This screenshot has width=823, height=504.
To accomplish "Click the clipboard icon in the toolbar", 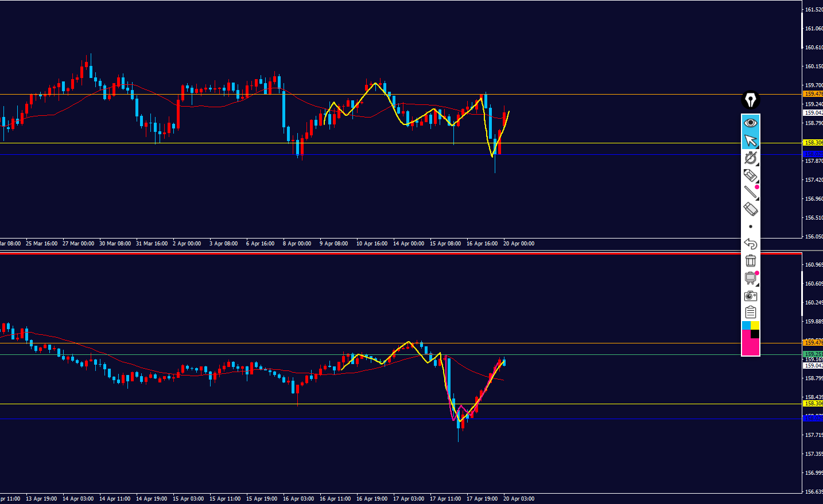I will (750, 312).
